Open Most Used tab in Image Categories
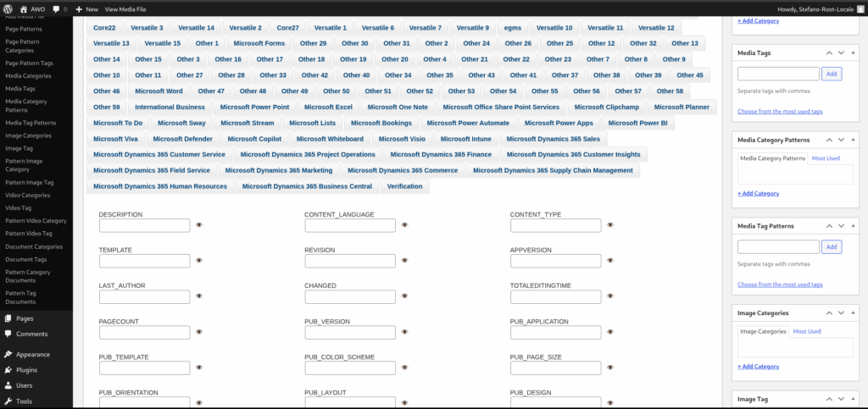Screen dimensions: 868x409 [807, 331]
